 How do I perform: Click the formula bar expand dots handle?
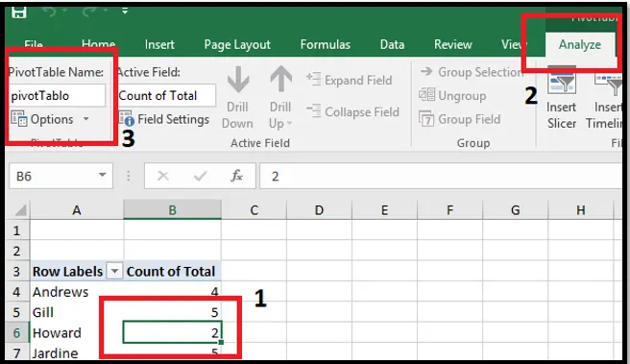129,176
